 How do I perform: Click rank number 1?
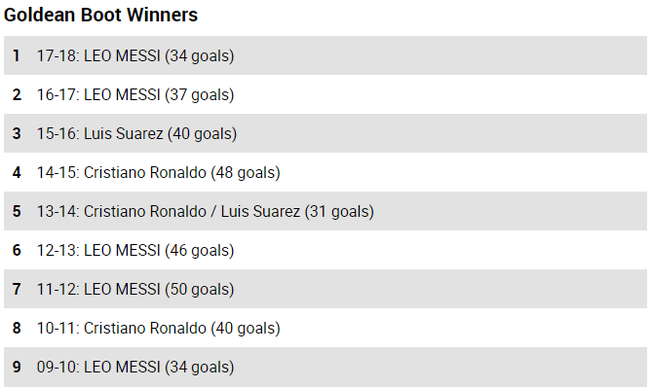click(17, 56)
